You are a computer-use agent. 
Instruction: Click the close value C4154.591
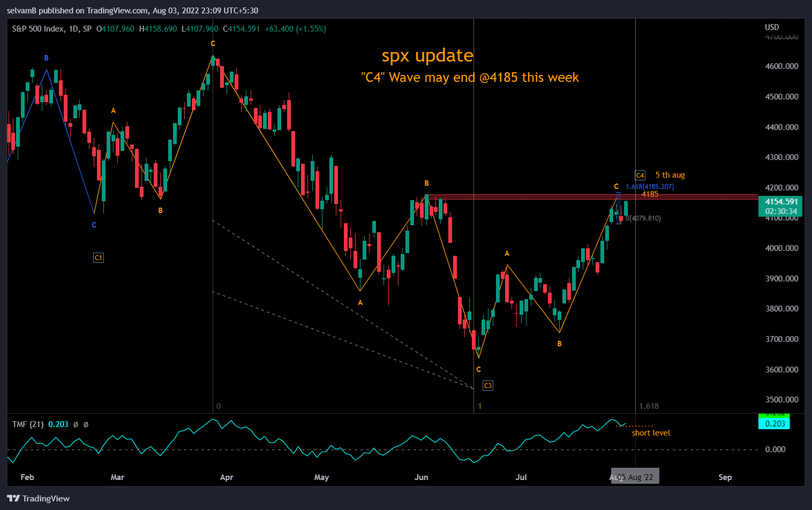pyautogui.click(x=241, y=29)
